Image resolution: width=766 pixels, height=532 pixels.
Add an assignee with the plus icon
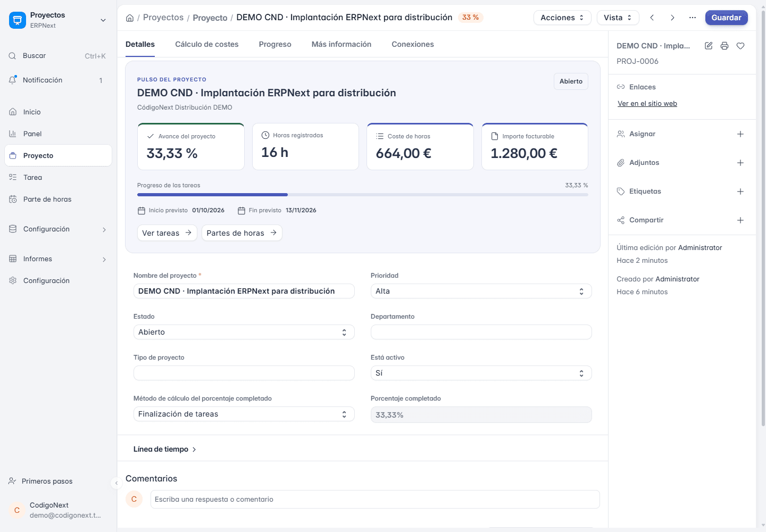740,134
